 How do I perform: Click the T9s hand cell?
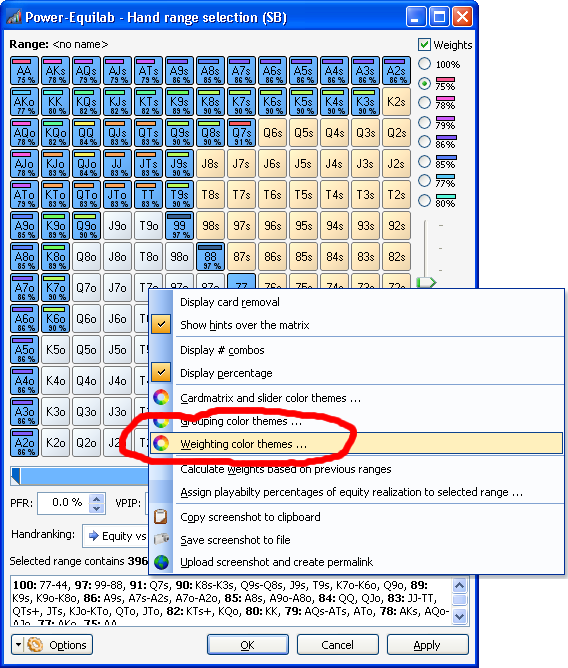point(179,195)
